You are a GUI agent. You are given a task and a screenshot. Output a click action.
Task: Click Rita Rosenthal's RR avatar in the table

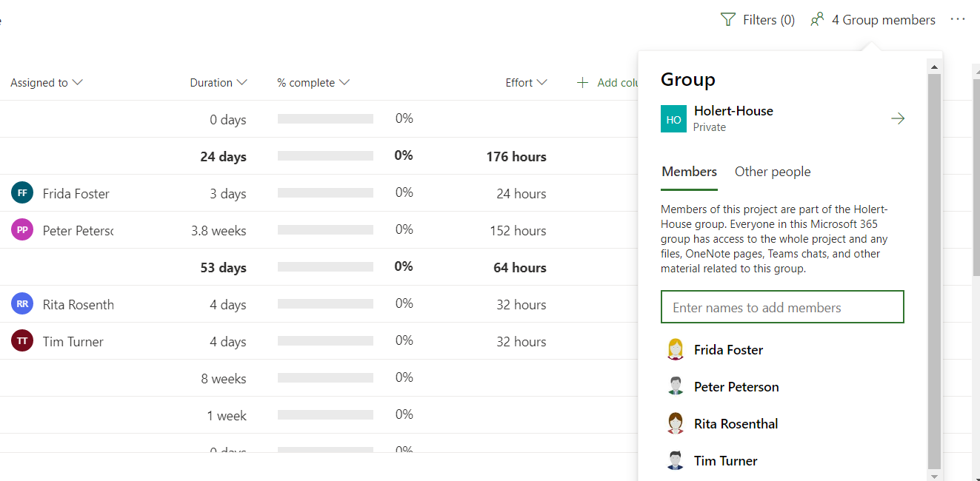(22, 304)
